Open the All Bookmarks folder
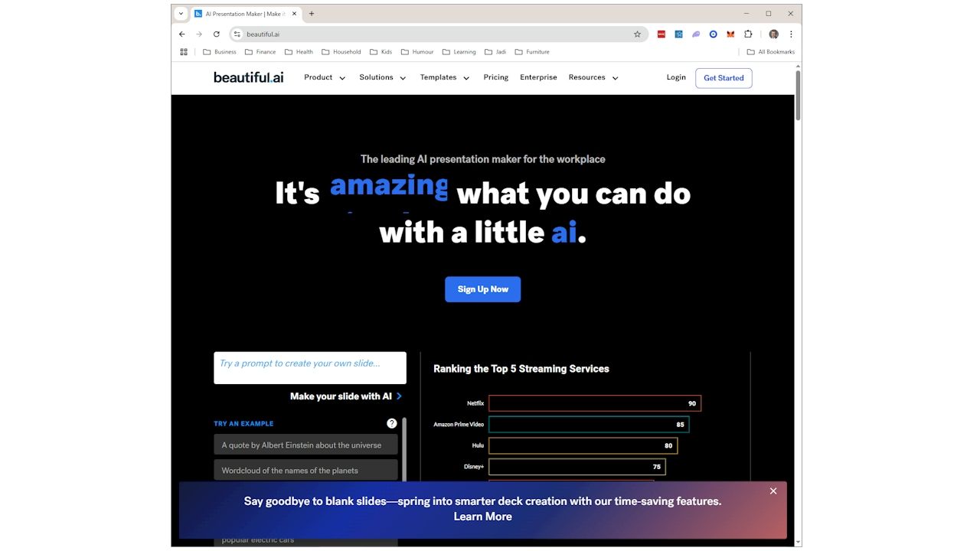This screenshot has width=980, height=551. [771, 52]
